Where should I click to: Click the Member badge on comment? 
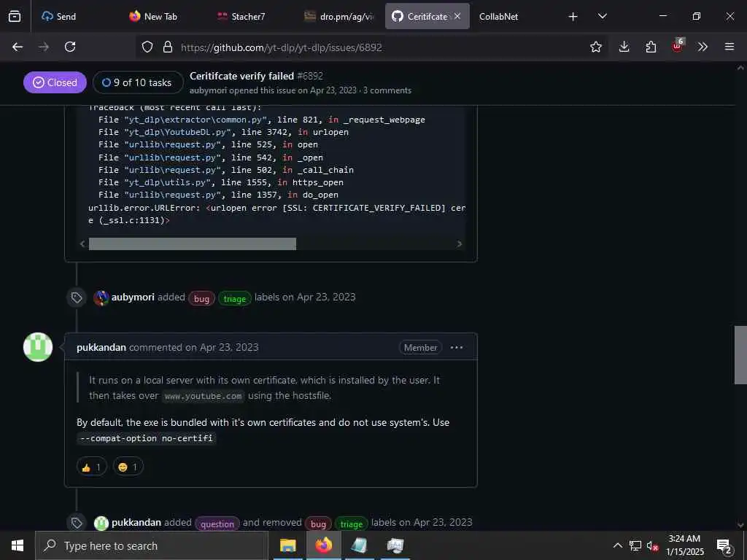click(x=421, y=348)
